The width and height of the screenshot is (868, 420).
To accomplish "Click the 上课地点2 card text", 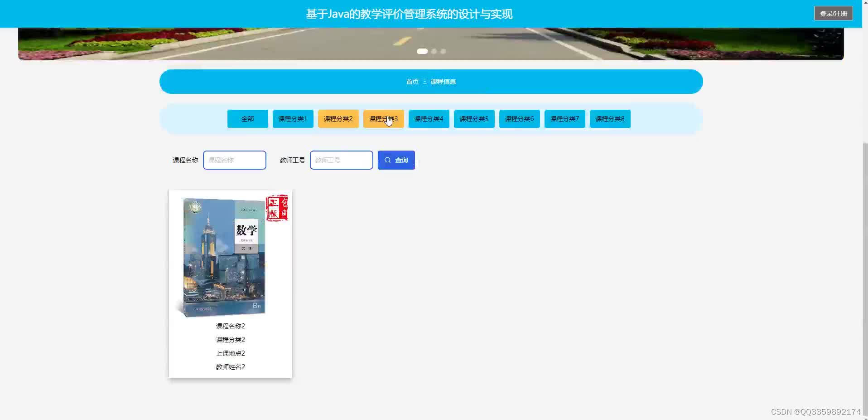I will click(230, 353).
